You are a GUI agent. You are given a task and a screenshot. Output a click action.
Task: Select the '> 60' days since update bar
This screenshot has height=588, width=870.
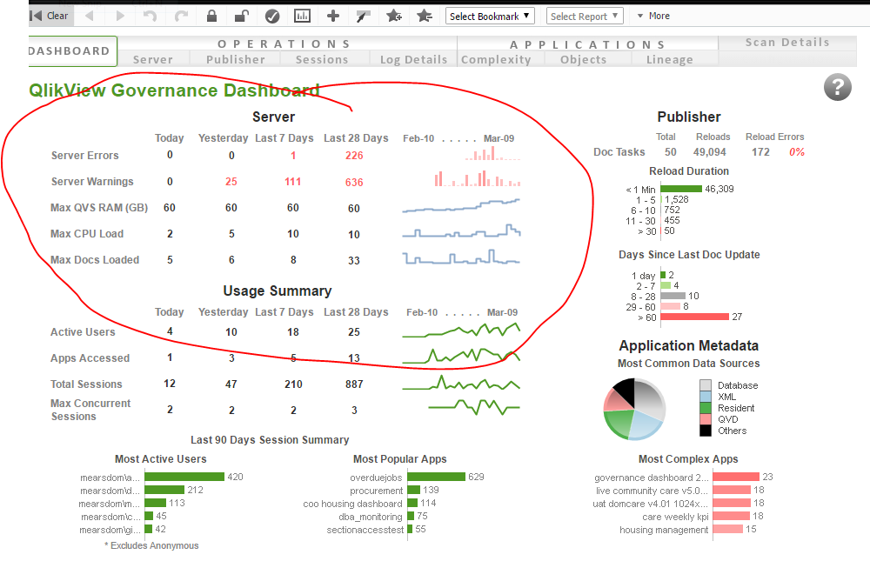coord(694,317)
